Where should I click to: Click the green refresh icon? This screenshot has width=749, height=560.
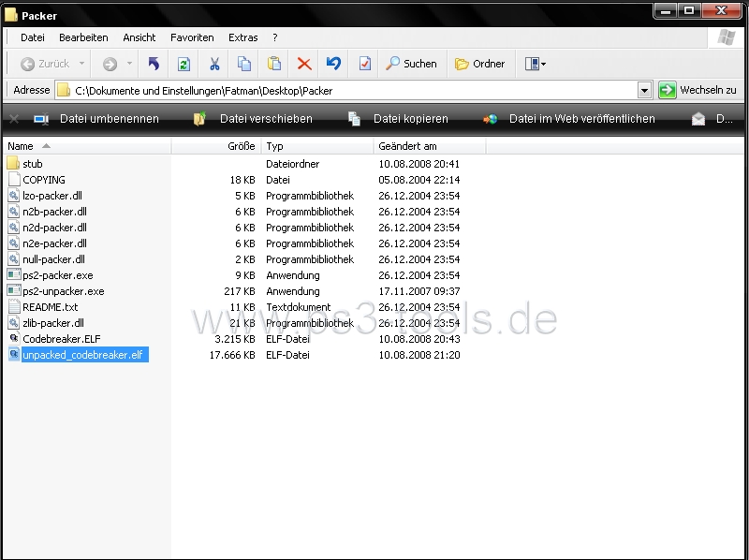point(184,64)
